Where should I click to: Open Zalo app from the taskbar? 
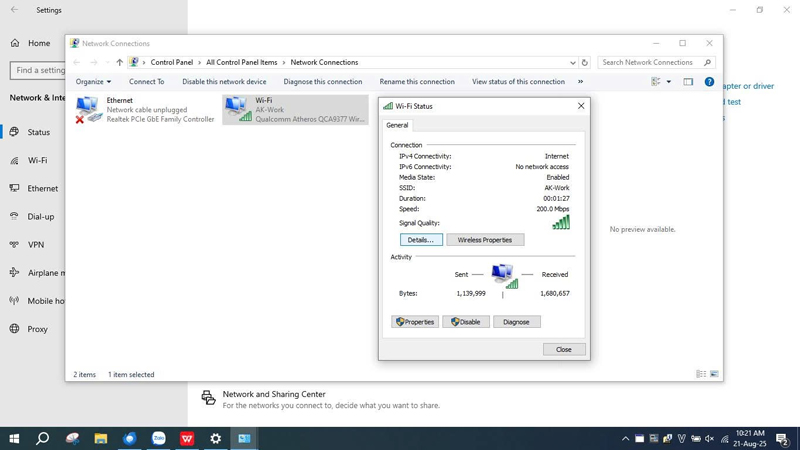[159, 439]
